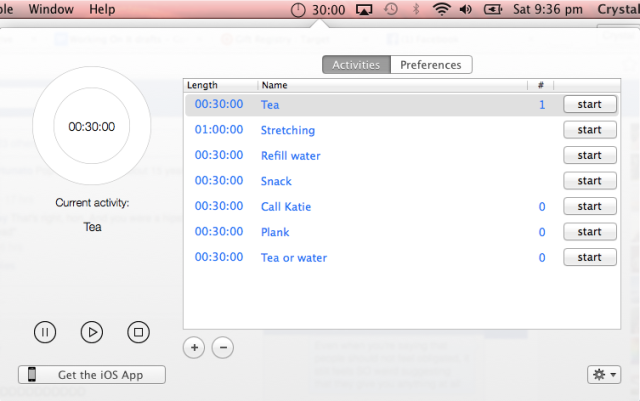The height and width of the screenshot is (401, 640).
Task: Switch to the Preferences tab
Action: (431, 65)
